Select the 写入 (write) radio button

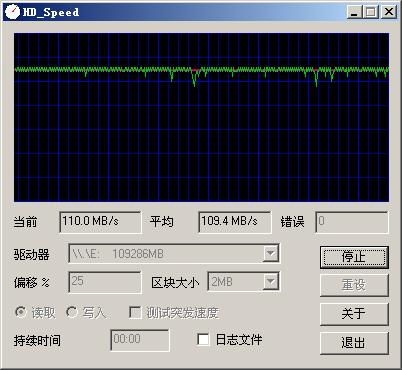click(x=71, y=312)
